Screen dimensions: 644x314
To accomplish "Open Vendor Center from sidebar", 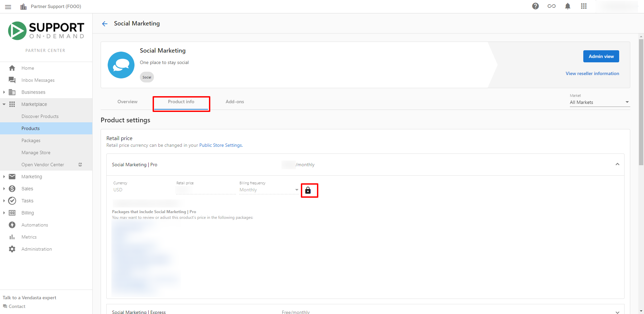I will pos(43,165).
